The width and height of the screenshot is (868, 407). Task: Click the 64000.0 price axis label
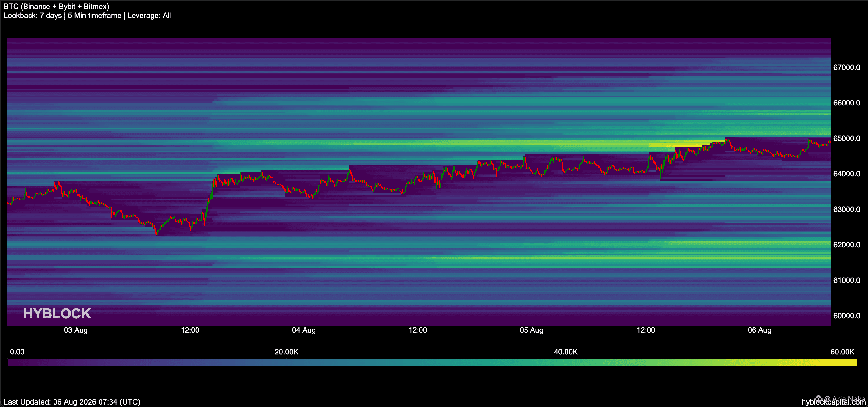pos(847,174)
